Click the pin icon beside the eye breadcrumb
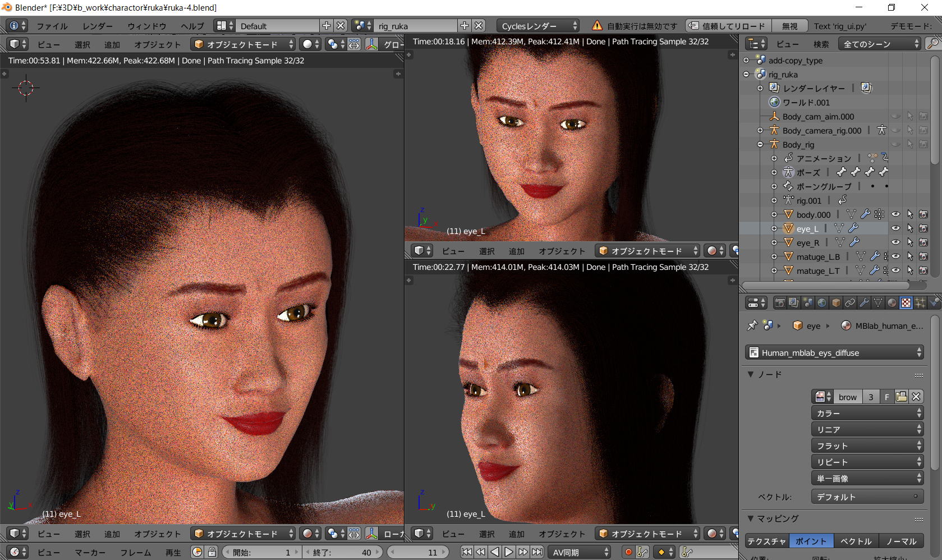Screen dimensions: 942x560 (x=752, y=325)
